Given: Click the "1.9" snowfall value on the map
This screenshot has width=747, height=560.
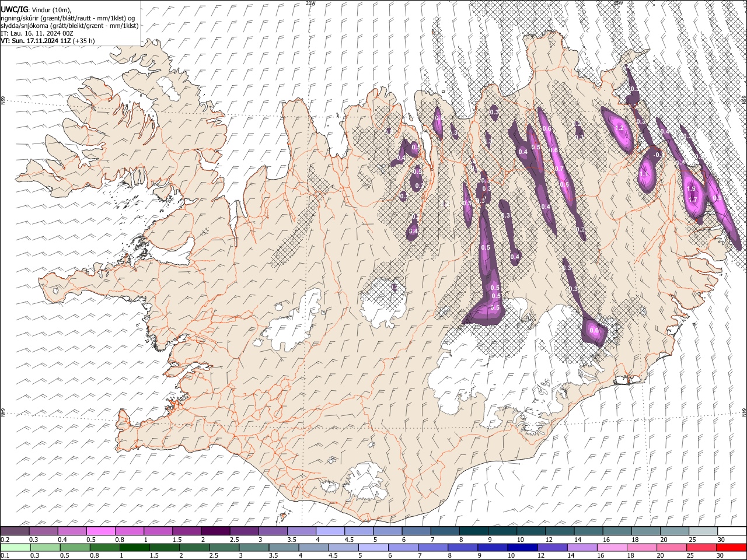Looking at the screenshot, I should click(x=692, y=189).
